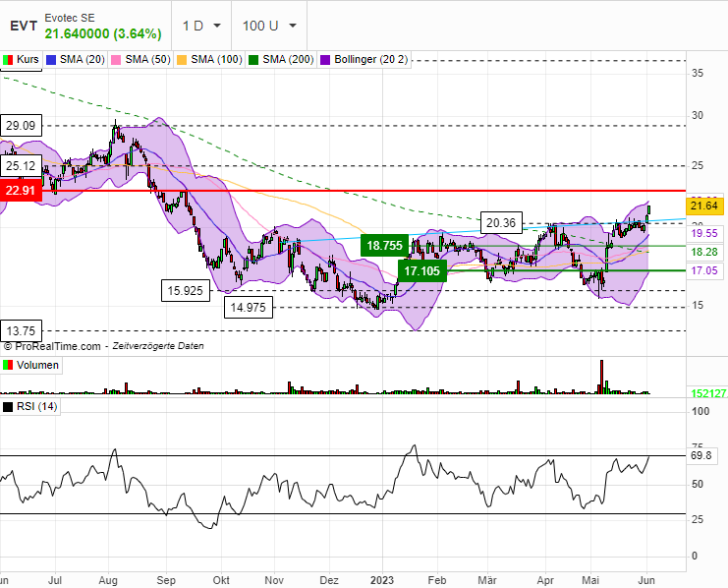Click the Aug label on time axis
728x588 pixels.
click(x=108, y=580)
